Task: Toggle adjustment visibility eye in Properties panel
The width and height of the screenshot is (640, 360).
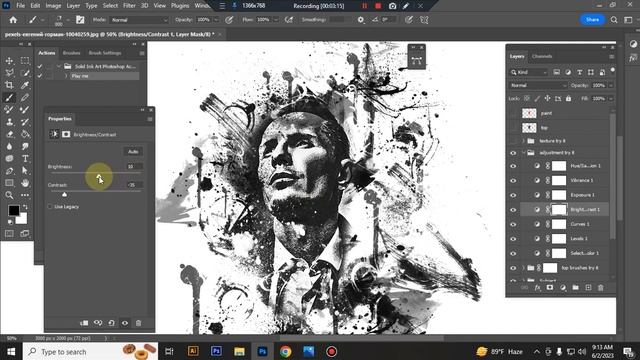Action: tap(125, 323)
